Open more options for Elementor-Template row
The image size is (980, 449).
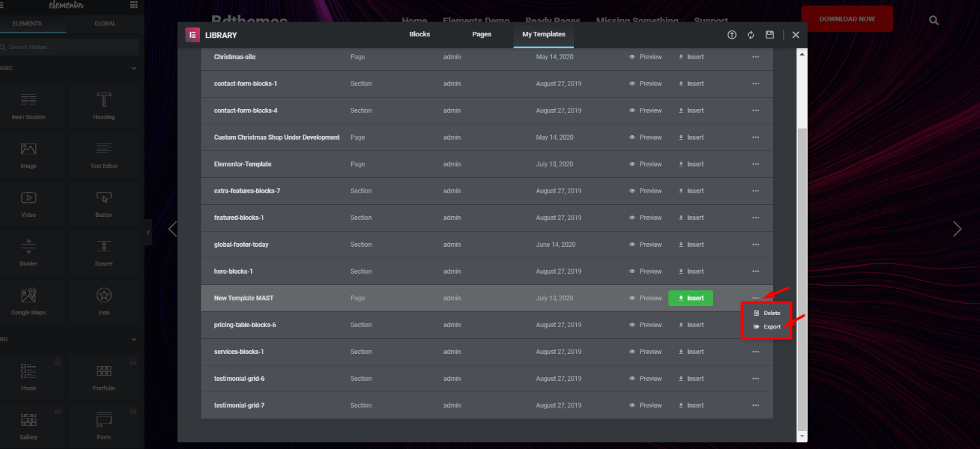pyautogui.click(x=755, y=164)
